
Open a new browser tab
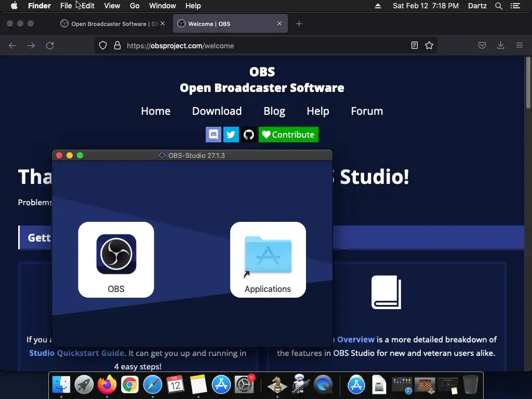299,24
